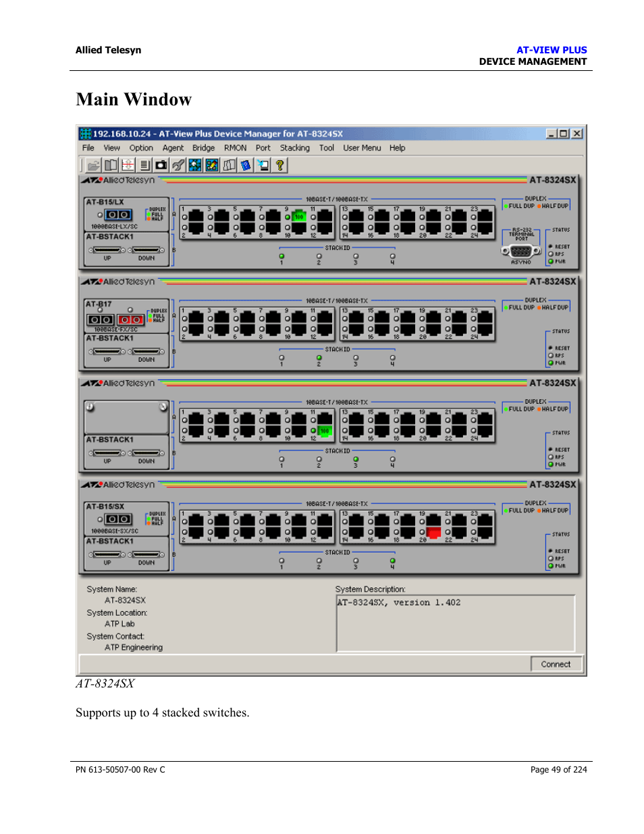644x834 pixels.
Task: Select the AT-B15/LX fiber port
Action: [118, 215]
